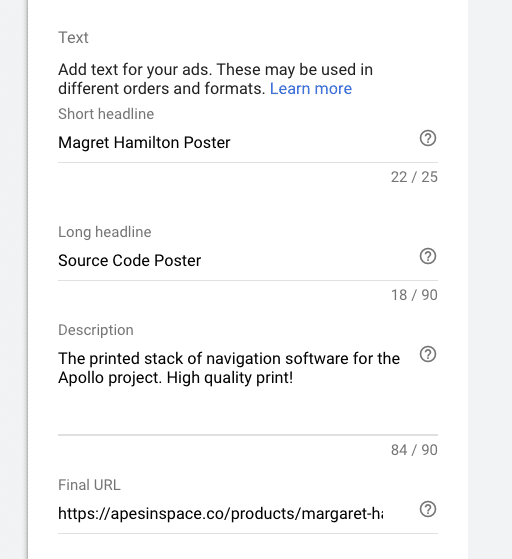This screenshot has height=559, width=512.
Task: Select the 84 / 90 character counter
Action: (414, 450)
